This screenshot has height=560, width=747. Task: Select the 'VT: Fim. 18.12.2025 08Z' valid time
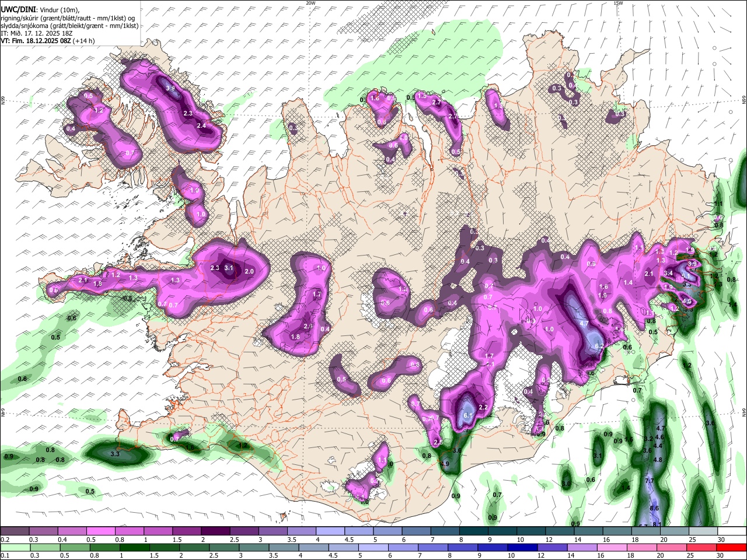point(36,41)
